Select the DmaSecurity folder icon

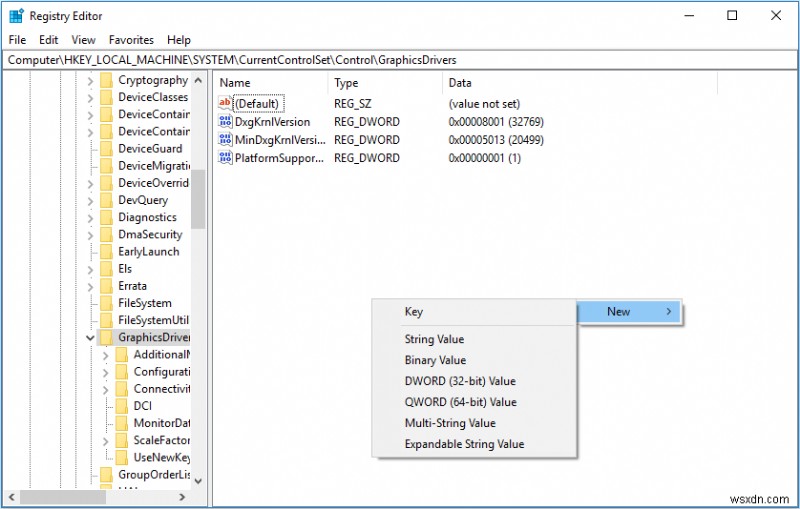pyautogui.click(x=106, y=235)
